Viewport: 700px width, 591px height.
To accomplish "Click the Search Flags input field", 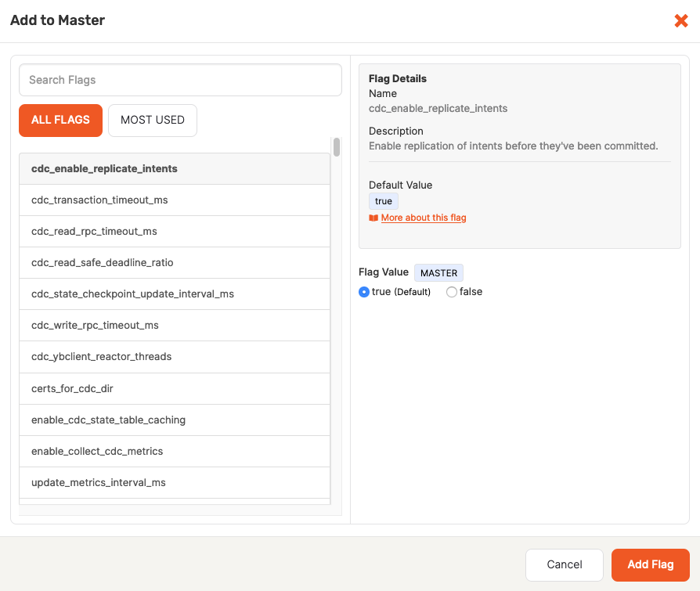I will 180,80.
